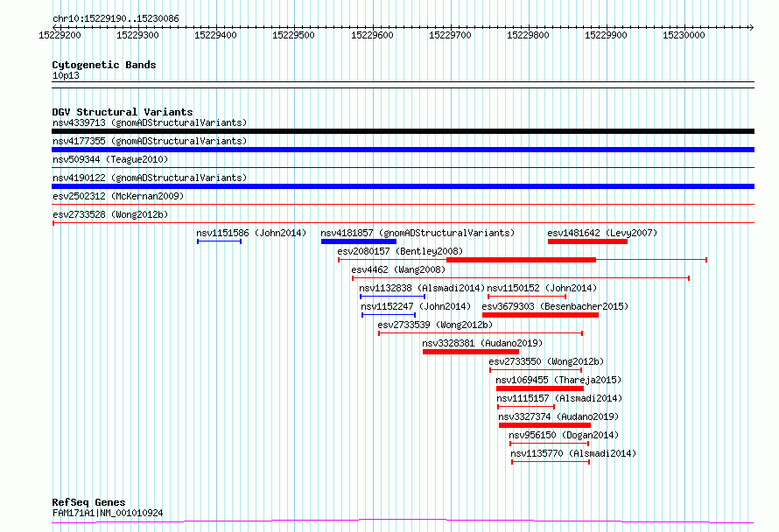Select nsv1069455 (Thareja2015) red bar

tap(540, 388)
